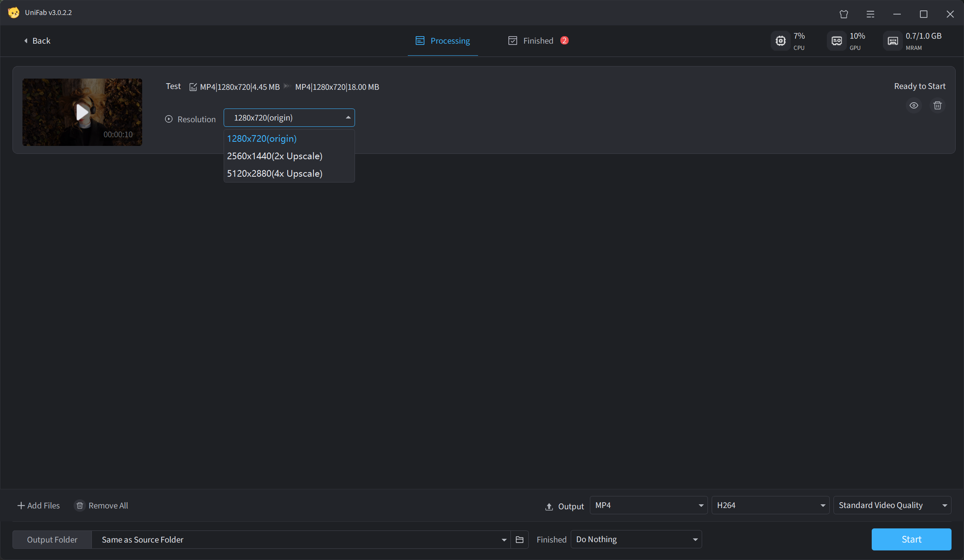Screen dimensions: 964x560
Task: Click the UniFab fox logo icon
Action: coord(14,12)
